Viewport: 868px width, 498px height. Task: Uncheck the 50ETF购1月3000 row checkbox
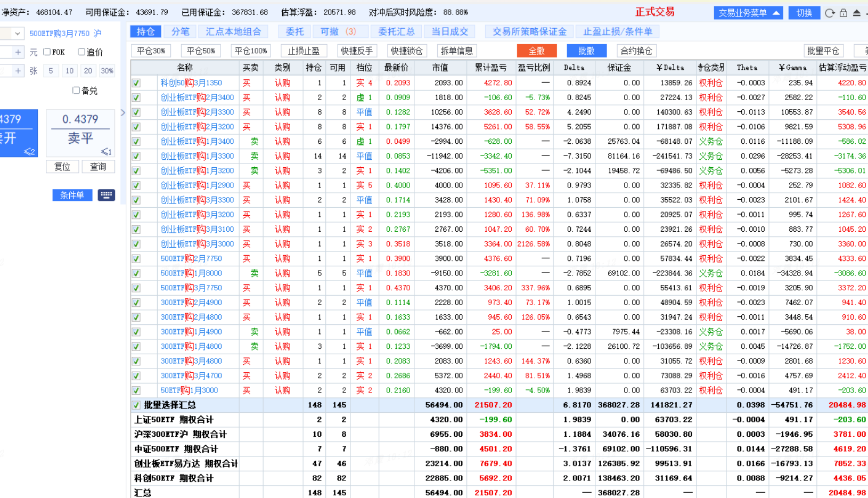click(x=136, y=390)
